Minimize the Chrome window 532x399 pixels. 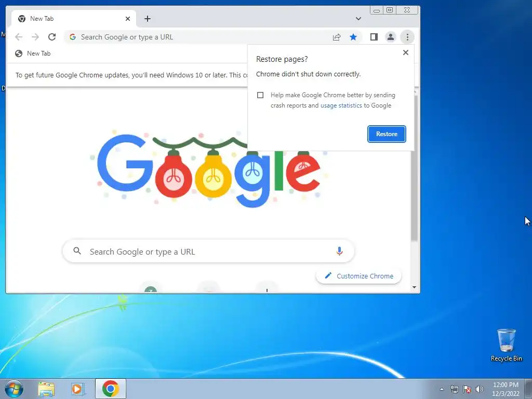[376, 10]
